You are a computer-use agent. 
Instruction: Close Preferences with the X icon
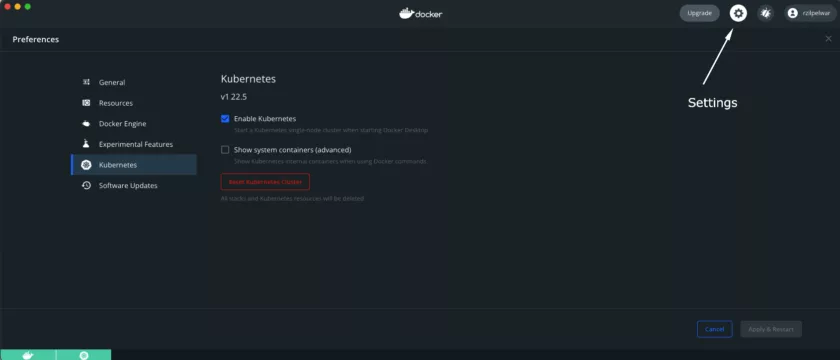(x=828, y=39)
